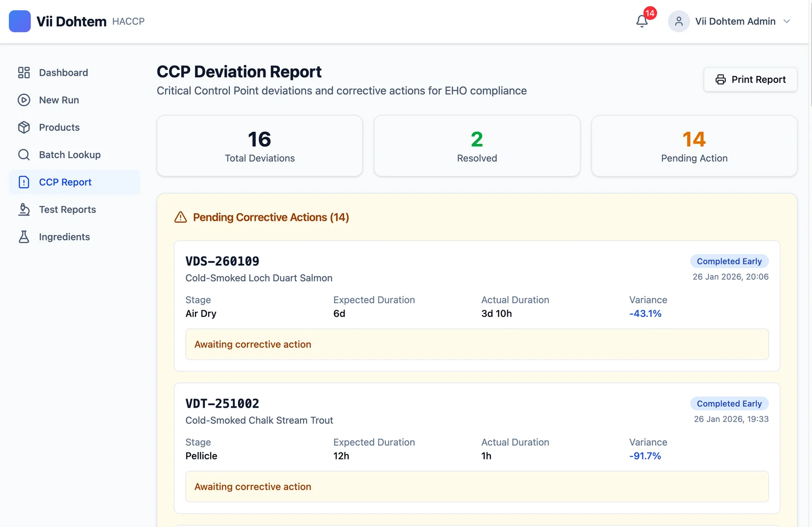This screenshot has width=812, height=527.
Task: Click the actual duration 1h value
Action: pyautogui.click(x=486, y=456)
